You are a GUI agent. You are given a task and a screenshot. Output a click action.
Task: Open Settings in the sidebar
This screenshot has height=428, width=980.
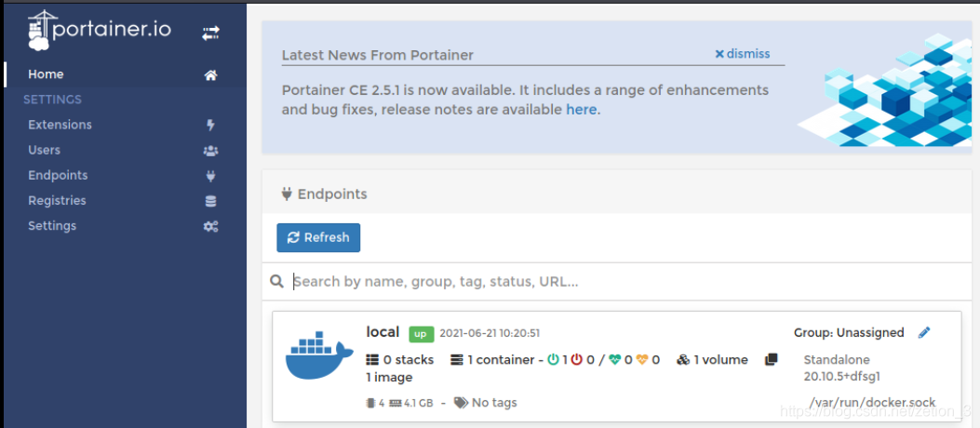(x=52, y=225)
